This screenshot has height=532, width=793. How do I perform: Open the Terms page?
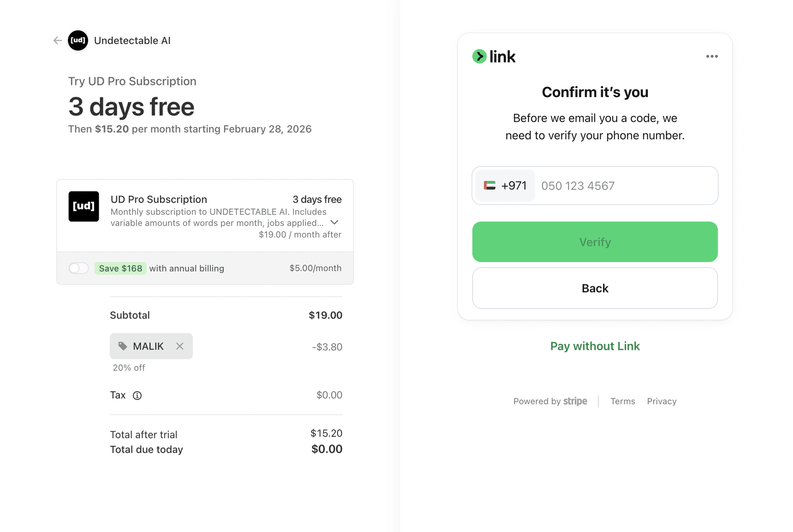click(623, 401)
